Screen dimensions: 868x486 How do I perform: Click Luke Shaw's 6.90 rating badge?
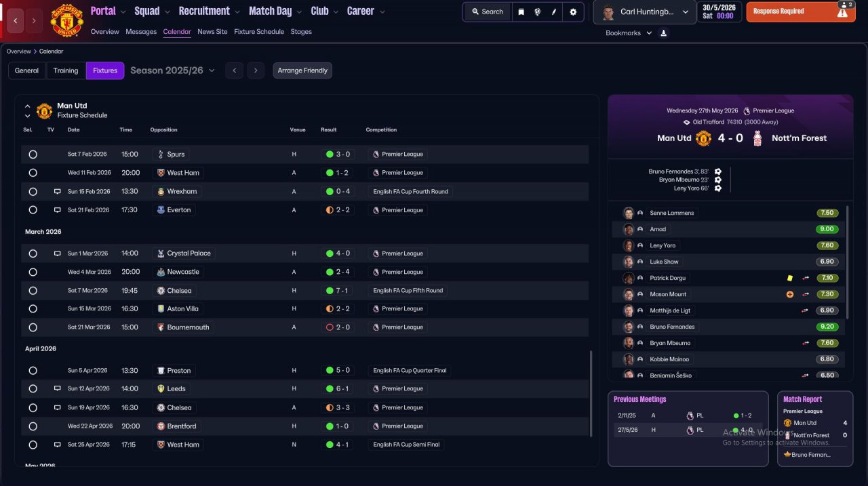click(x=827, y=262)
